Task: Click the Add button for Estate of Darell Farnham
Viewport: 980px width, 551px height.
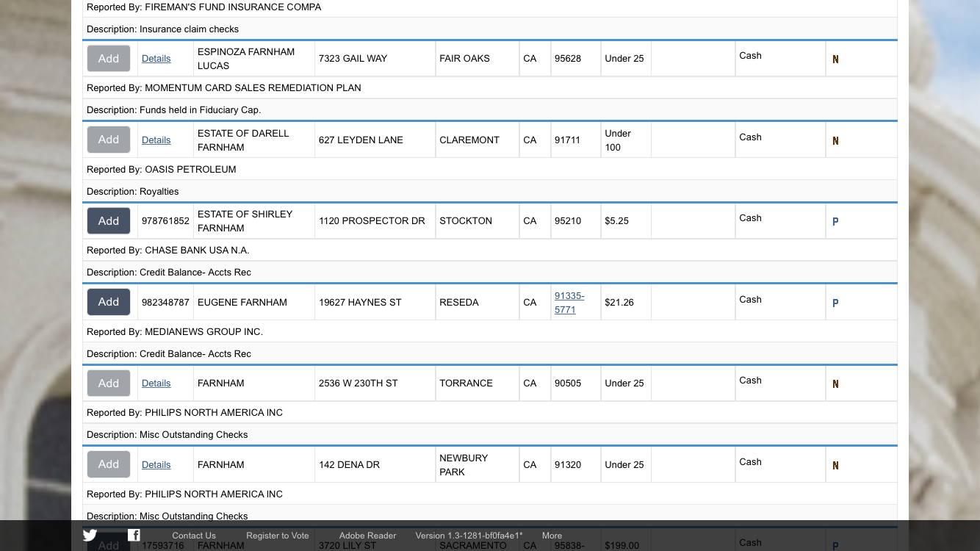Action: 109,140
